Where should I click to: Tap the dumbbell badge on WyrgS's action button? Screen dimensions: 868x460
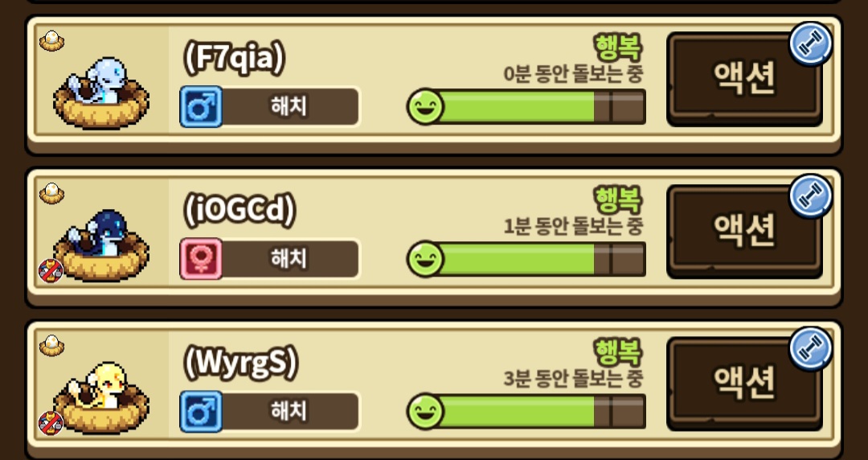[x=810, y=348]
